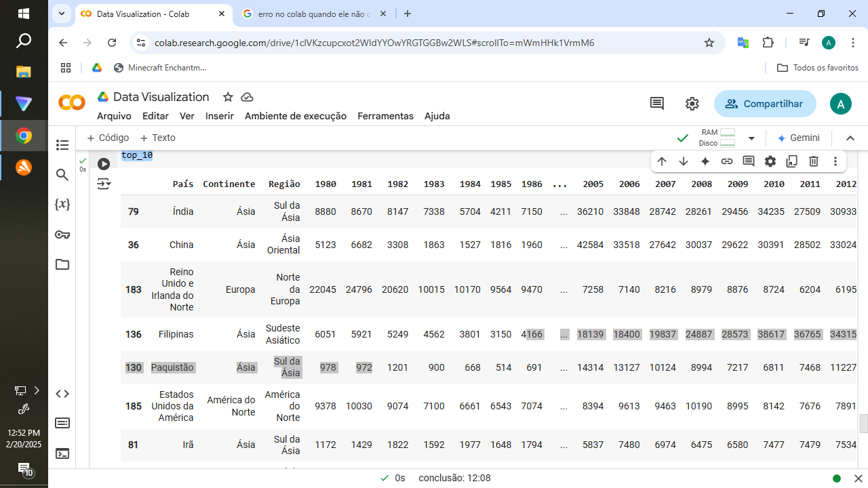
Task: Run the top_10 code cell
Action: tap(104, 164)
